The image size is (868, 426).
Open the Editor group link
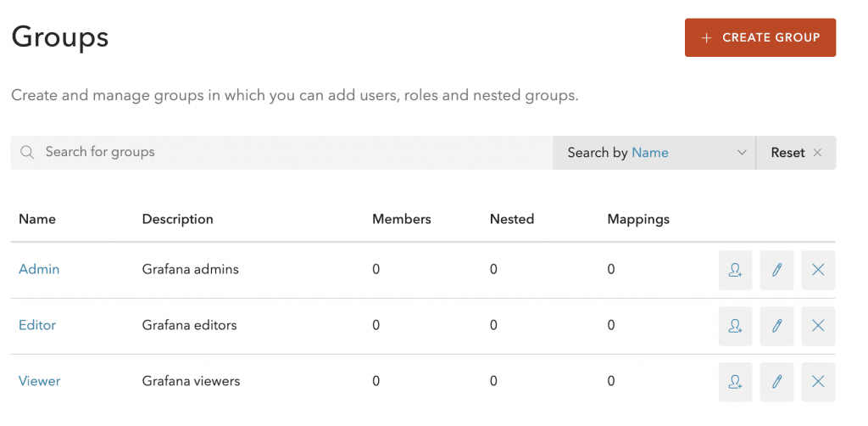click(37, 325)
